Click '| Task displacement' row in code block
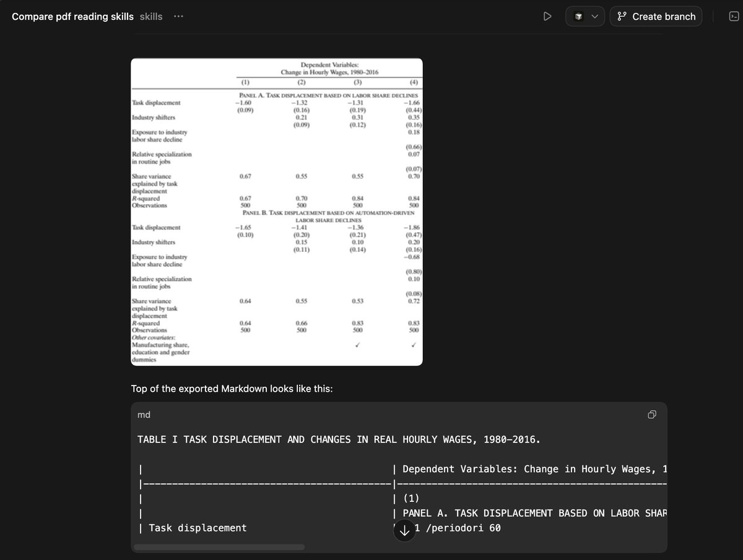Viewport: 743px width, 560px height. 193,528
